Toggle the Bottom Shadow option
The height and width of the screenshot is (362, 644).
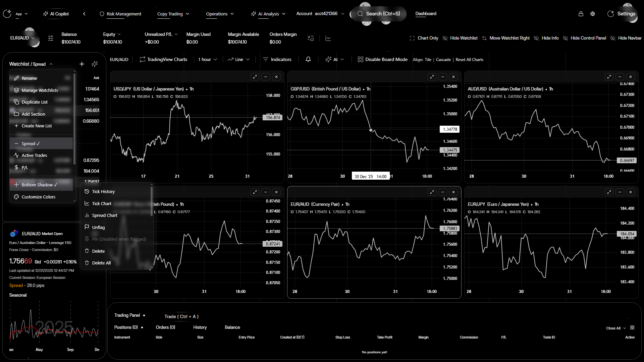pyautogui.click(x=39, y=185)
